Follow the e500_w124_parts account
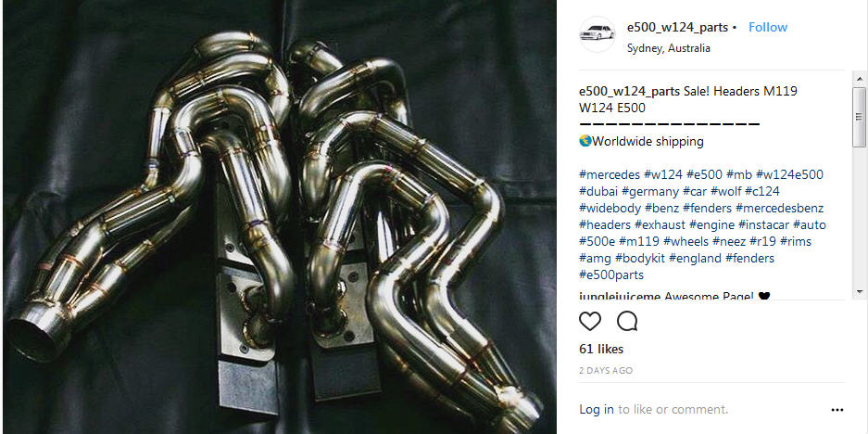This screenshot has height=434, width=868. click(768, 27)
